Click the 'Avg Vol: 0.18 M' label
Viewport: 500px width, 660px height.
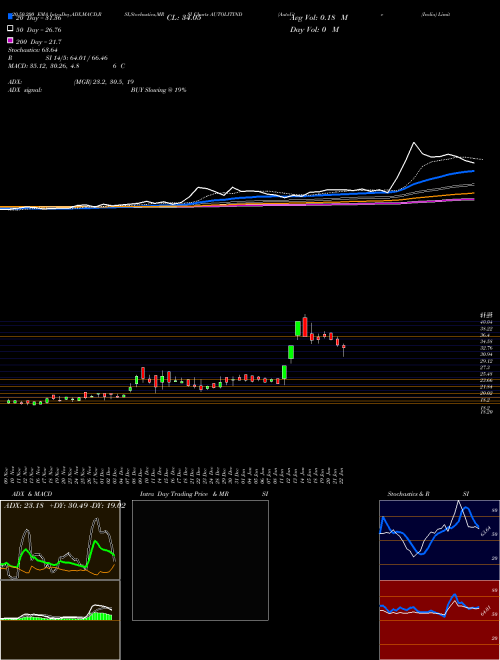[x=319, y=18]
